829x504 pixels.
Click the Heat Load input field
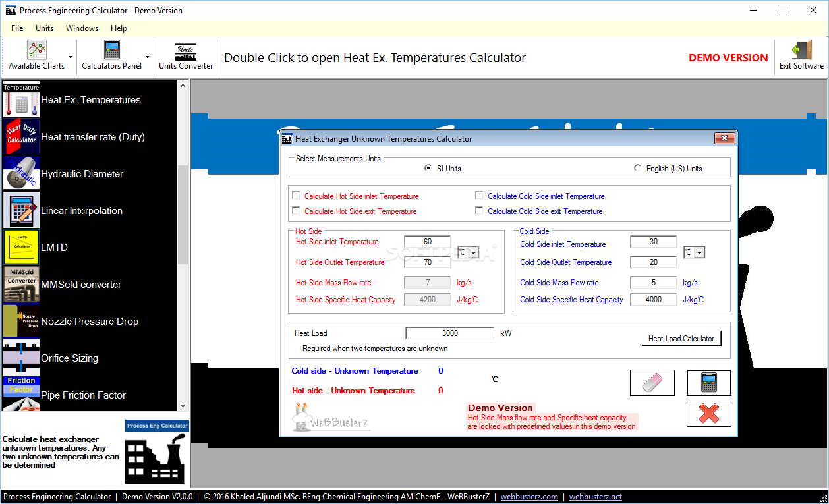[x=449, y=333]
